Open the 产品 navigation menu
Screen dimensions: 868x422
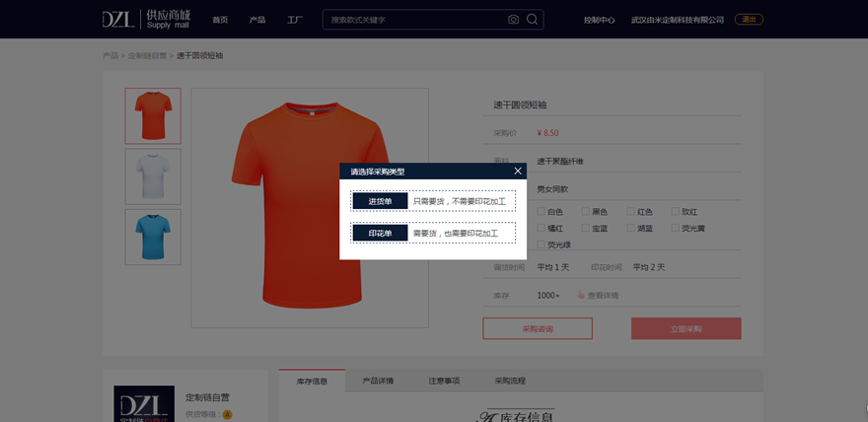click(x=257, y=20)
